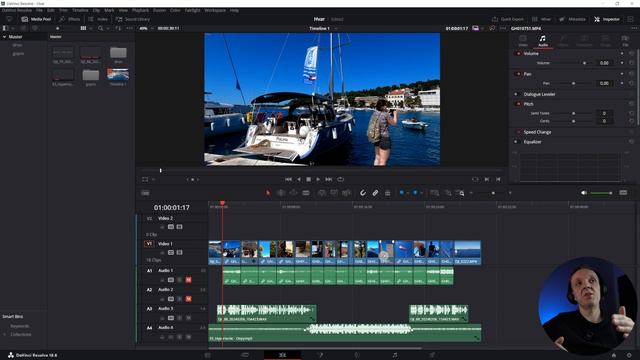
Task: Search the media pool magnifier icon
Action: [100, 28]
